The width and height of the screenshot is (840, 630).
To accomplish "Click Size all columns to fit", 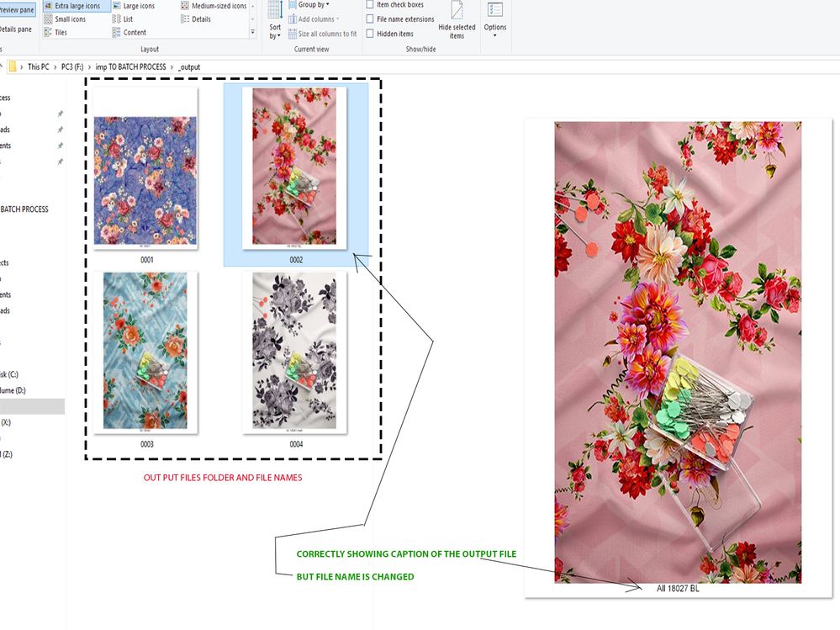I will point(323,34).
